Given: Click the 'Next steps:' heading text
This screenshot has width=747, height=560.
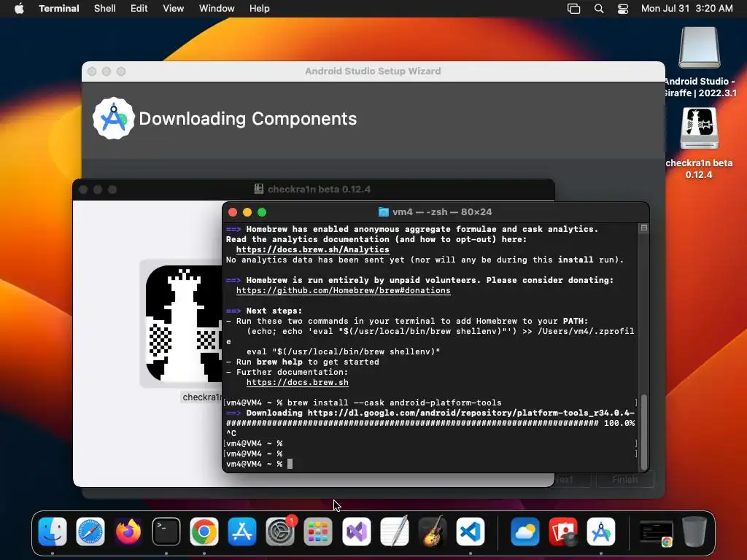Looking at the screenshot, I should pos(274,311).
